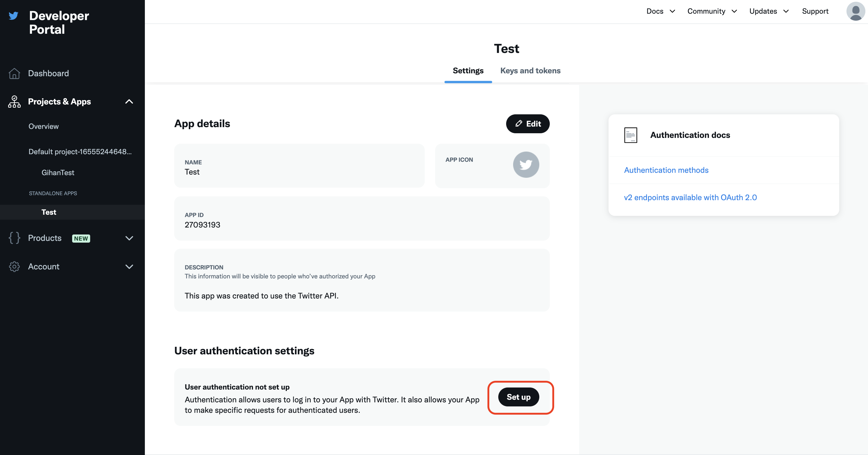The height and width of the screenshot is (455, 868).
Task: Click the app icon Twitter bird image
Action: 526,164
